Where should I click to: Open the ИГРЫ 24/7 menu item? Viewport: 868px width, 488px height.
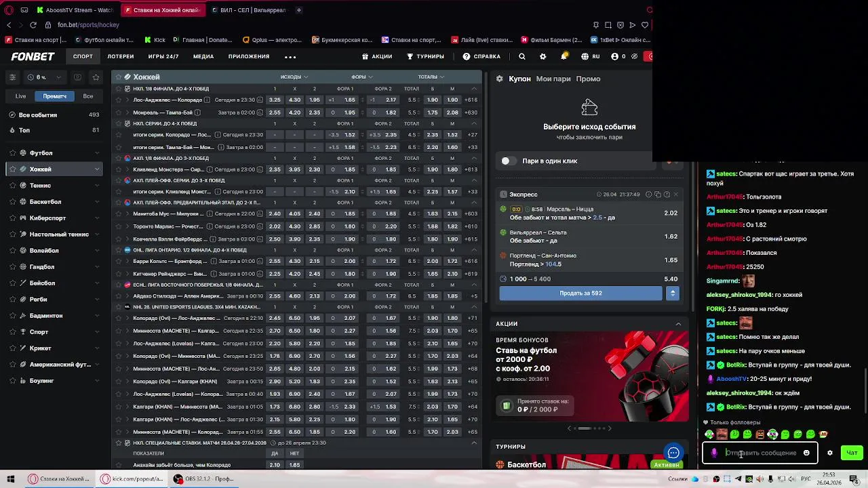pos(163,56)
